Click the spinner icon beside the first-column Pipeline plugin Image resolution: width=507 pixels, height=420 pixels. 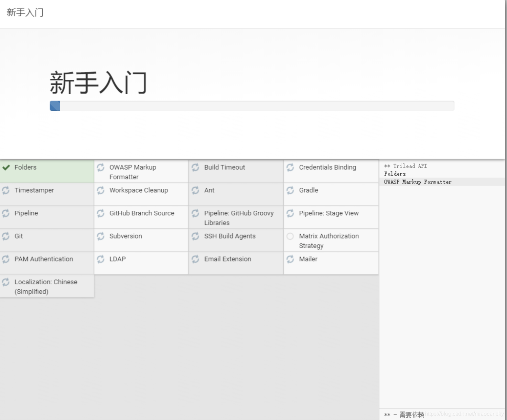click(x=6, y=213)
